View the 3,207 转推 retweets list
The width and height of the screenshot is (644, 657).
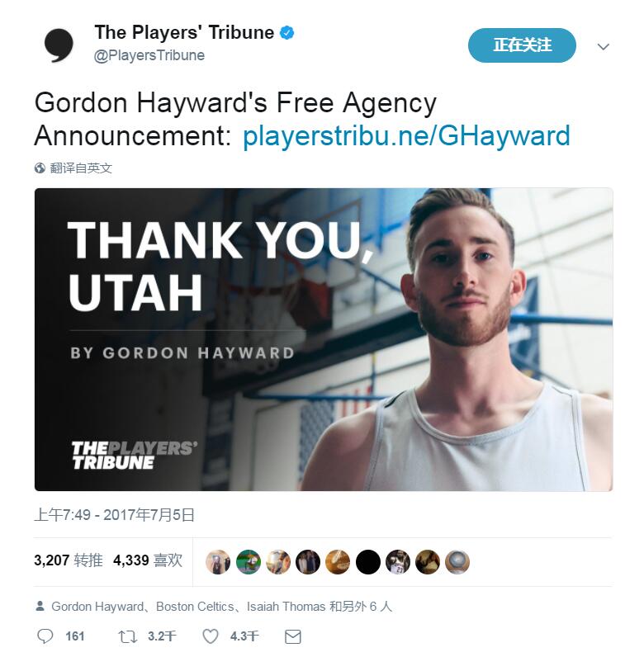[x=69, y=560]
